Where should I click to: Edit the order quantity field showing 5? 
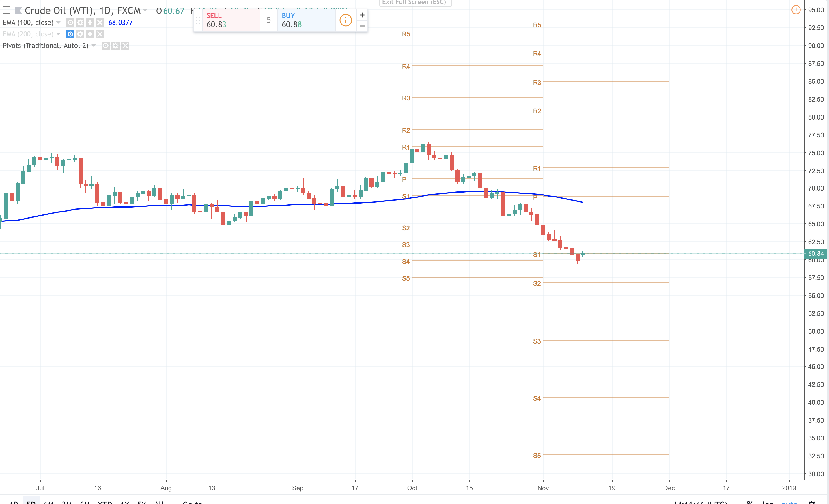pos(269,20)
